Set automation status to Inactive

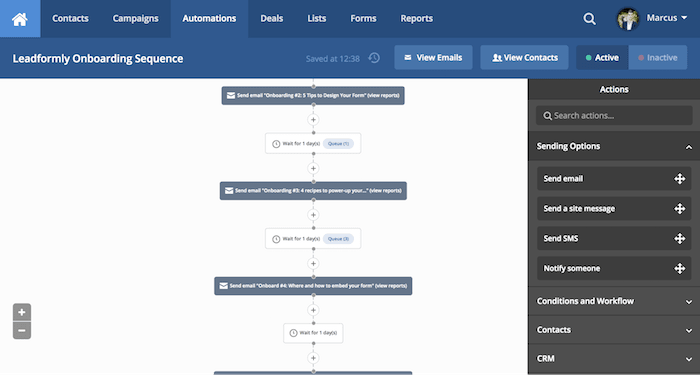click(x=658, y=58)
